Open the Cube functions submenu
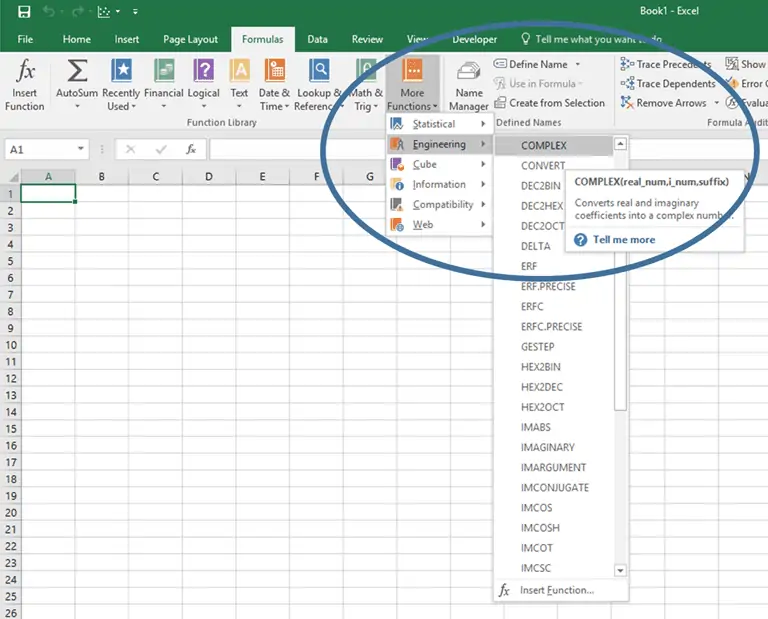Viewport: 768px width, 619px height. (439, 164)
